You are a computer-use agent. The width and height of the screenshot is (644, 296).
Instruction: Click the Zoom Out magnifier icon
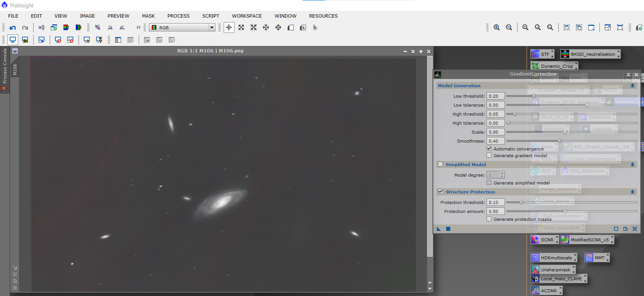(x=509, y=27)
